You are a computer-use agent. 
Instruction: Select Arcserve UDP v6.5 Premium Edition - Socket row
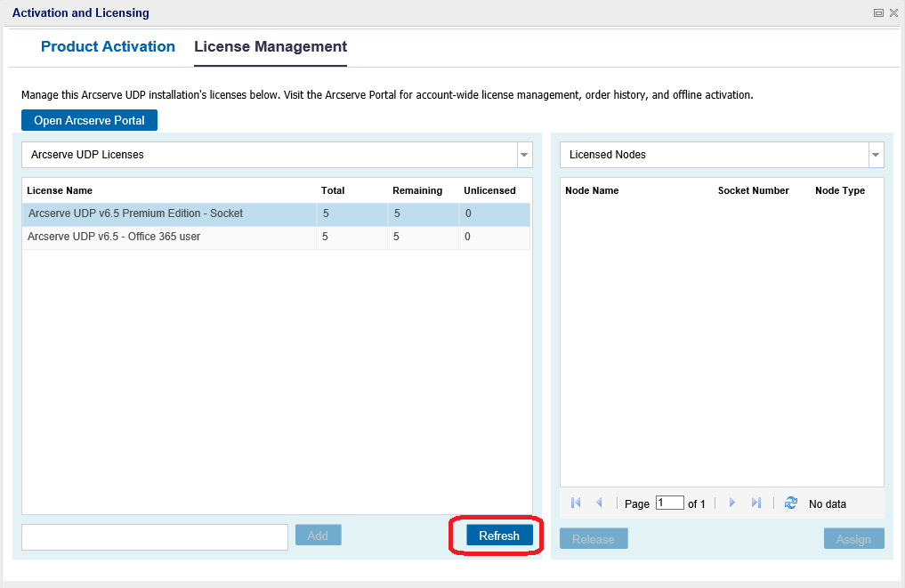pos(276,214)
